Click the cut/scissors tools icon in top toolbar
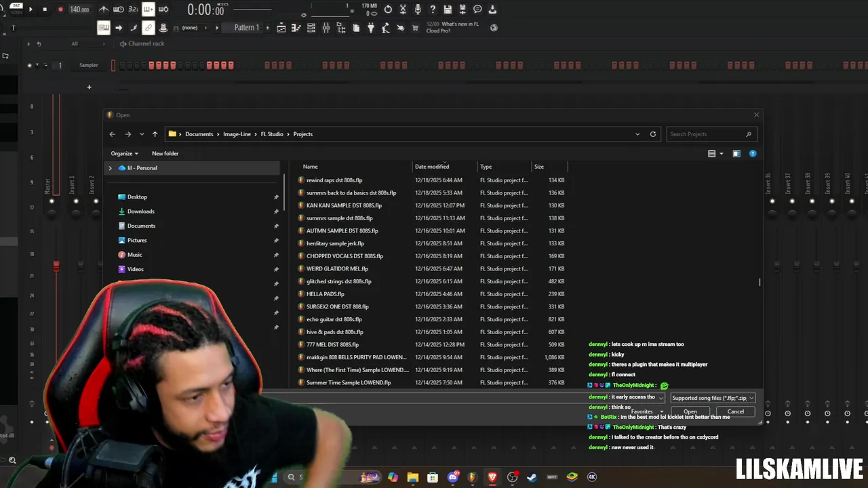Screen dimensions: 868x488 pyautogui.click(x=403, y=9)
